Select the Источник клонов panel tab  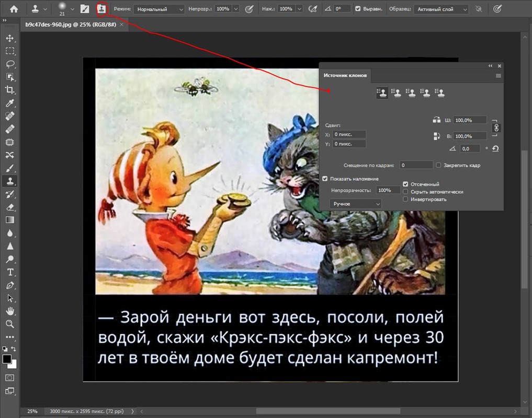click(x=345, y=75)
